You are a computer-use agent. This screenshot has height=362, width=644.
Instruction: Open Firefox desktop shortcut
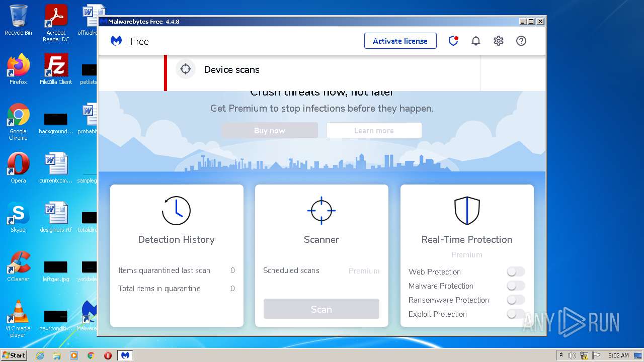[18, 69]
